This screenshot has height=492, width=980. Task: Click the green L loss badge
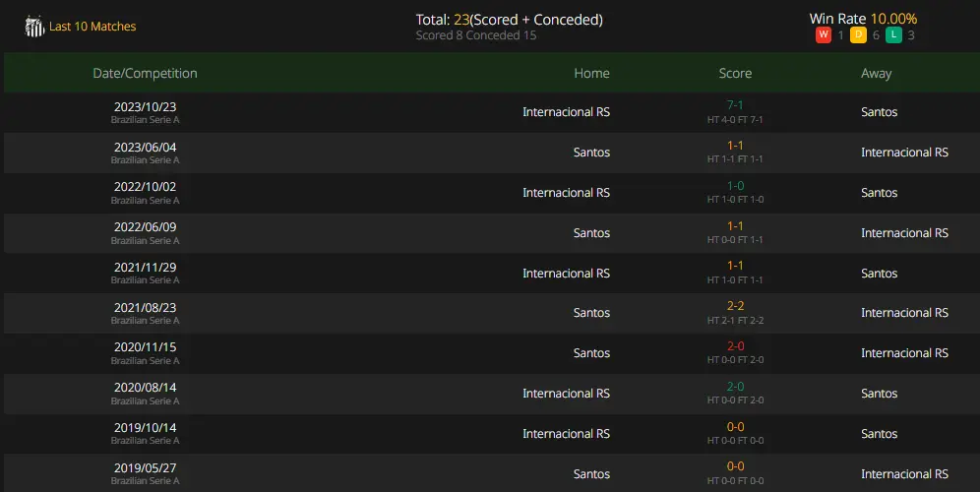[893, 35]
